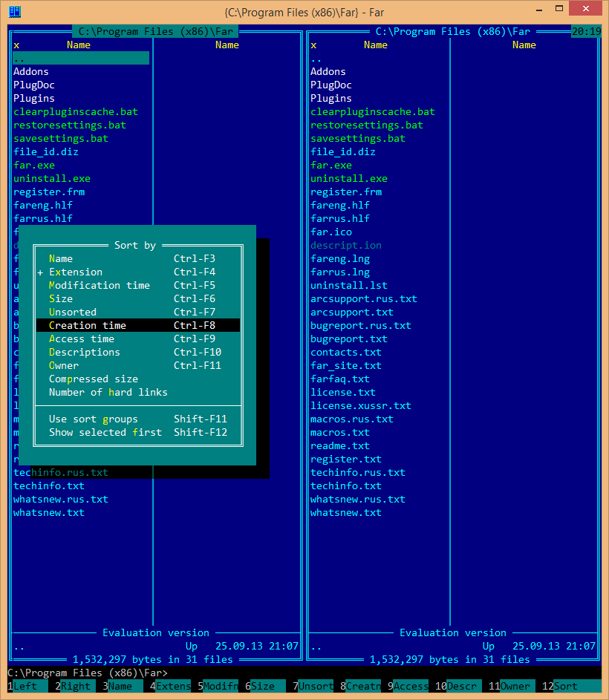Click 4Extens key bar button
609x700 pixels.
[170, 686]
